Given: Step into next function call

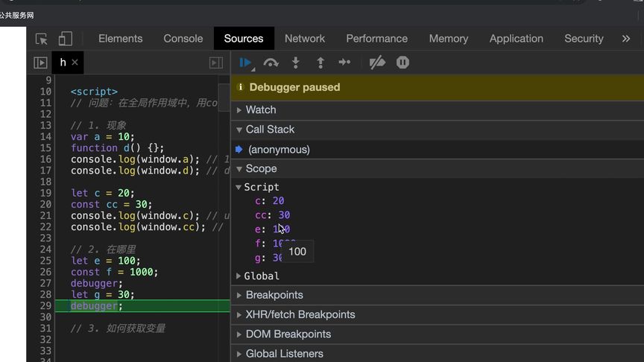Looking at the screenshot, I should [x=296, y=63].
